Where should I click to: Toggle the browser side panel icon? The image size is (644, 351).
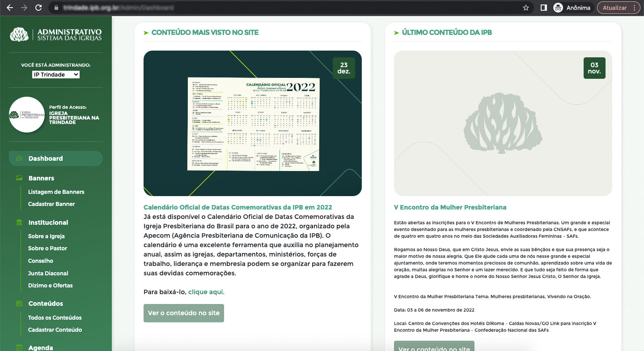coord(544,8)
